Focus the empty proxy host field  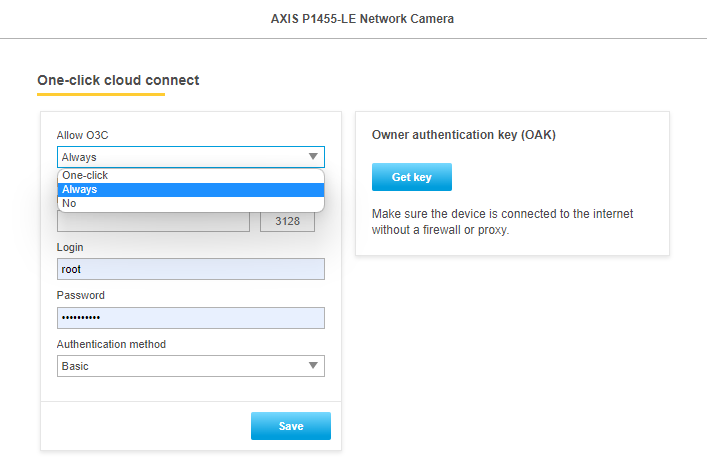coord(153,221)
